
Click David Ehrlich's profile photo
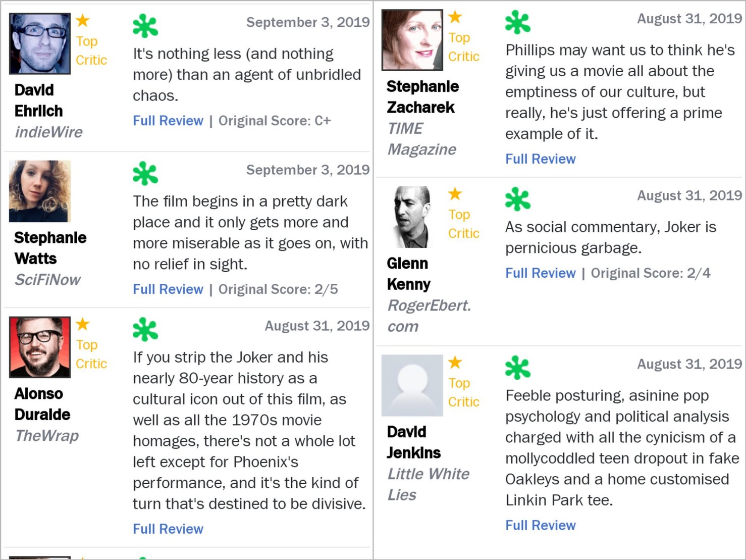[40, 44]
